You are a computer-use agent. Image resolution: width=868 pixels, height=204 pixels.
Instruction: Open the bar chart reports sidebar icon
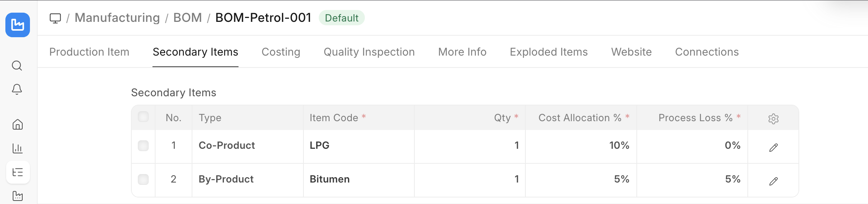[18, 148]
